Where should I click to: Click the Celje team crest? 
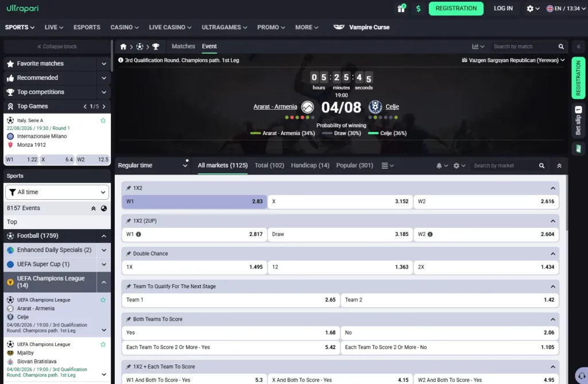pos(375,107)
